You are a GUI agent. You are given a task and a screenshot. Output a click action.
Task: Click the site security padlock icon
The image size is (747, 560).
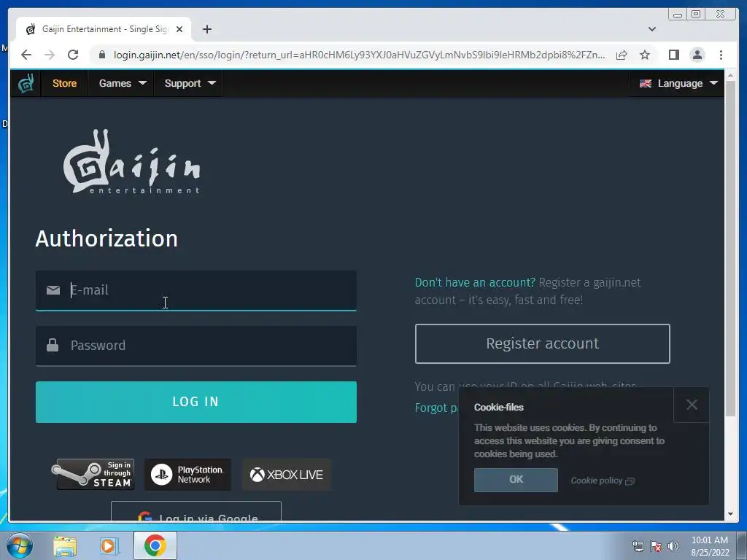click(x=101, y=55)
